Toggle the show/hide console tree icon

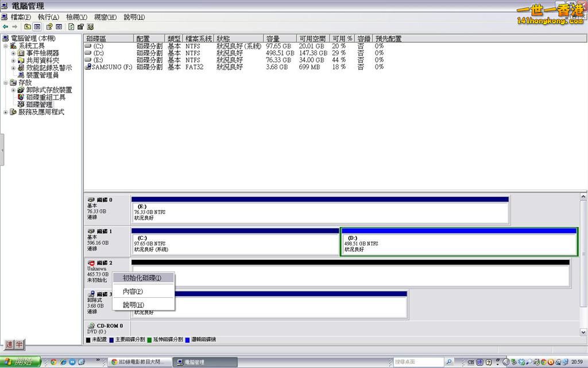37,26
